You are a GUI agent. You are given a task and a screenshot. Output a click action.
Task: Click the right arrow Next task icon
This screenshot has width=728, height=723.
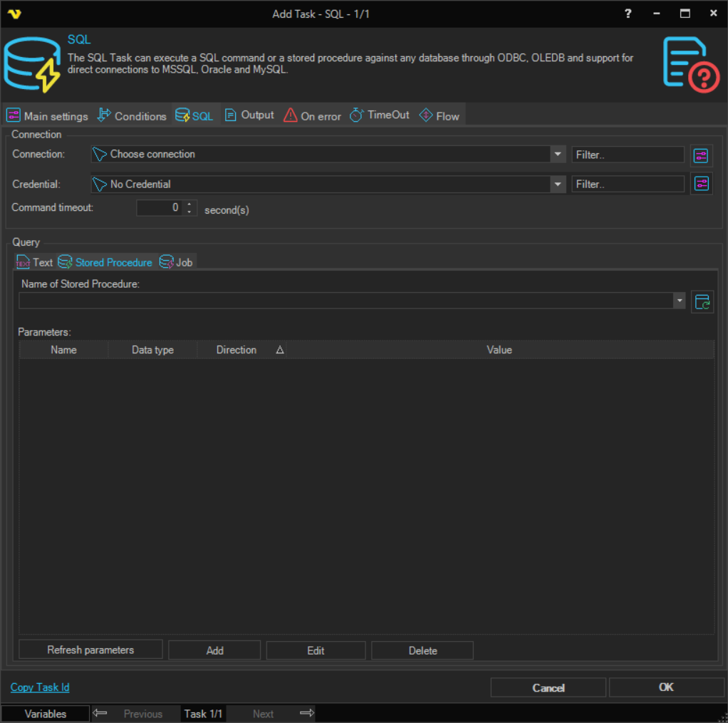coord(306,713)
